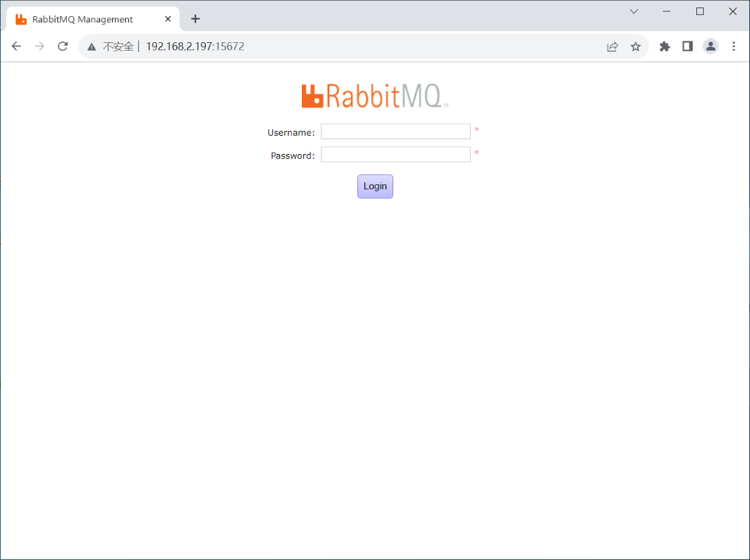
Task: Toggle the browser side panel icon
Action: 687,47
